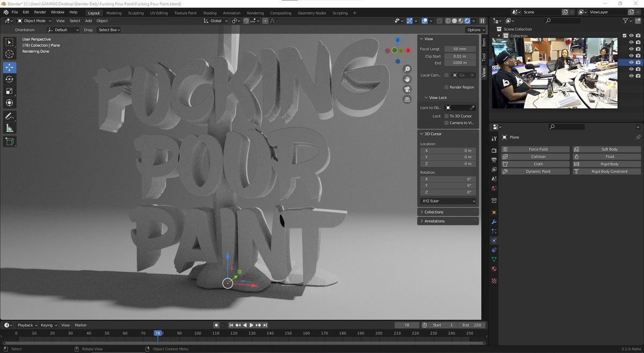Click the hand pan-view gizmo
Image resolution: width=644 pixels, height=353 pixels.
click(407, 79)
